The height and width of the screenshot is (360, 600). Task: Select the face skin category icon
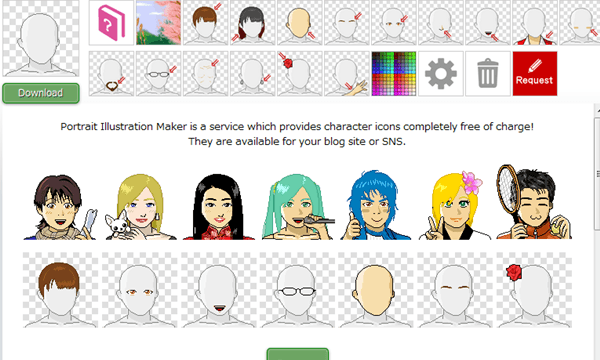pos(300,23)
